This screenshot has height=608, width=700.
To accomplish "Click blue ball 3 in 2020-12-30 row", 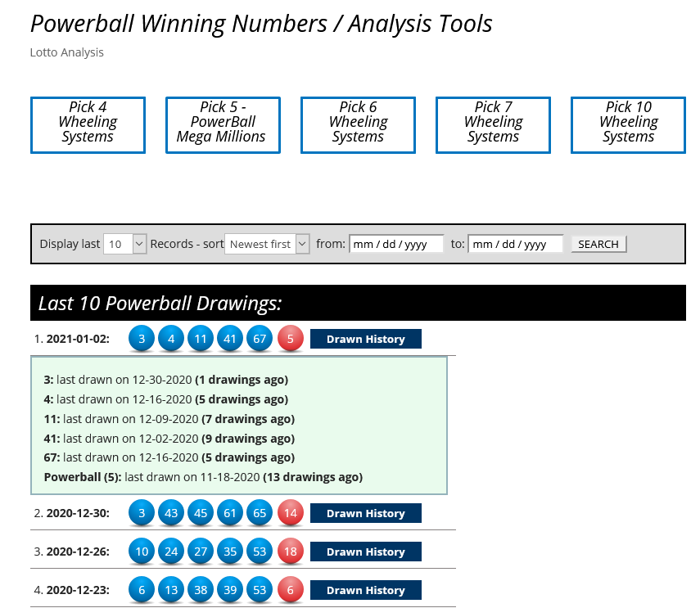I will pyautogui.click(x=142, y=513).
